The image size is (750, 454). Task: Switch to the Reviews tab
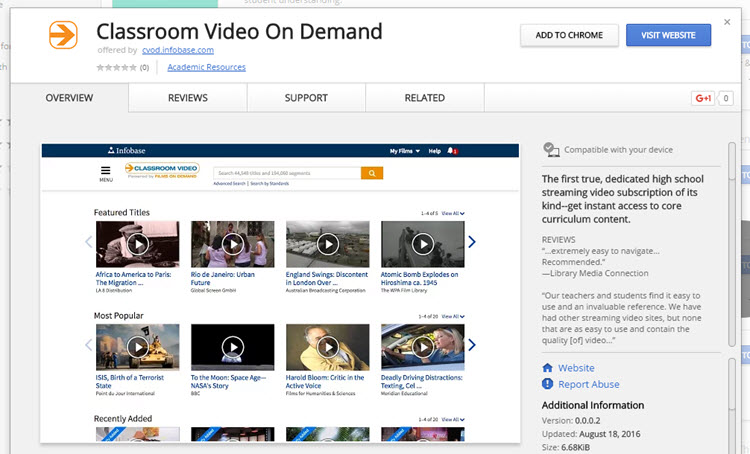point(188,98)
